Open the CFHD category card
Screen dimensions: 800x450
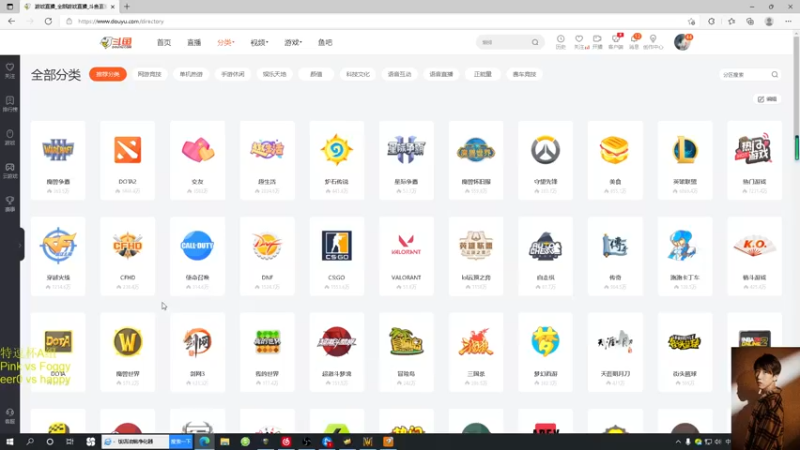pyautogui.click(x=128, y=256)
